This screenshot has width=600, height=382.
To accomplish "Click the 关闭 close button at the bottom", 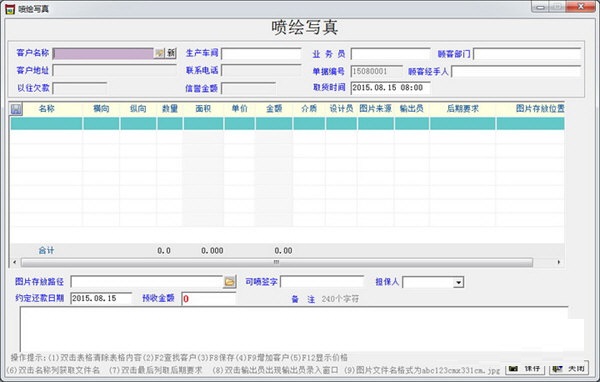I will click(x=569, y=369).
